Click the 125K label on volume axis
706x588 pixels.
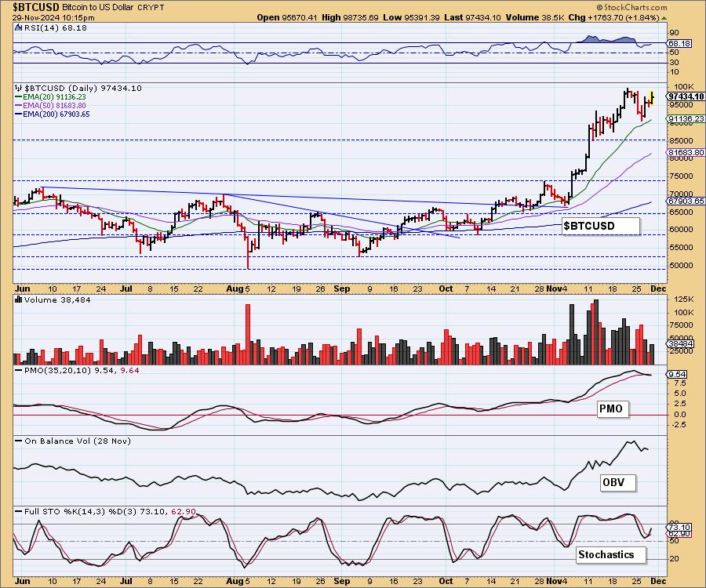pos(683,299)
